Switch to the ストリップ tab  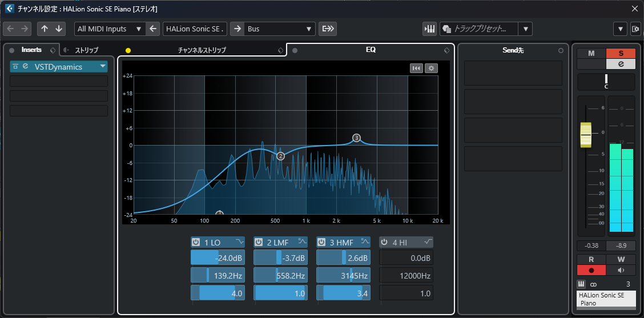86,50
